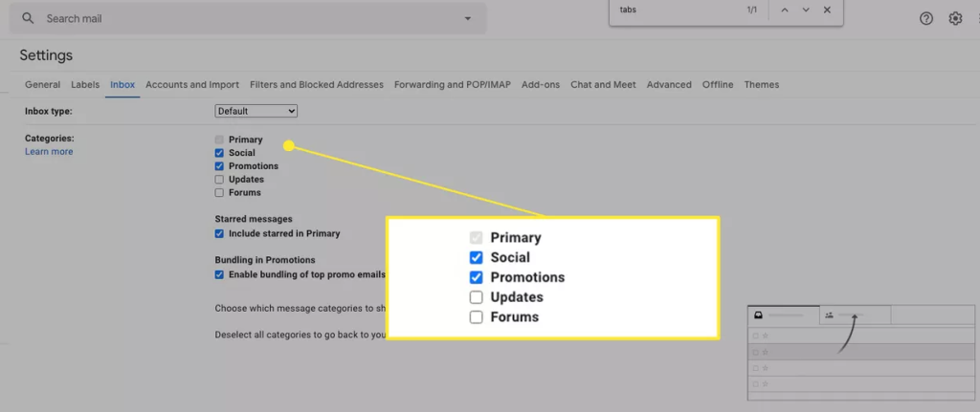Open the Accounts and Import tab
Viewport: 980px width, 412px height.
[x=192, y=84]
